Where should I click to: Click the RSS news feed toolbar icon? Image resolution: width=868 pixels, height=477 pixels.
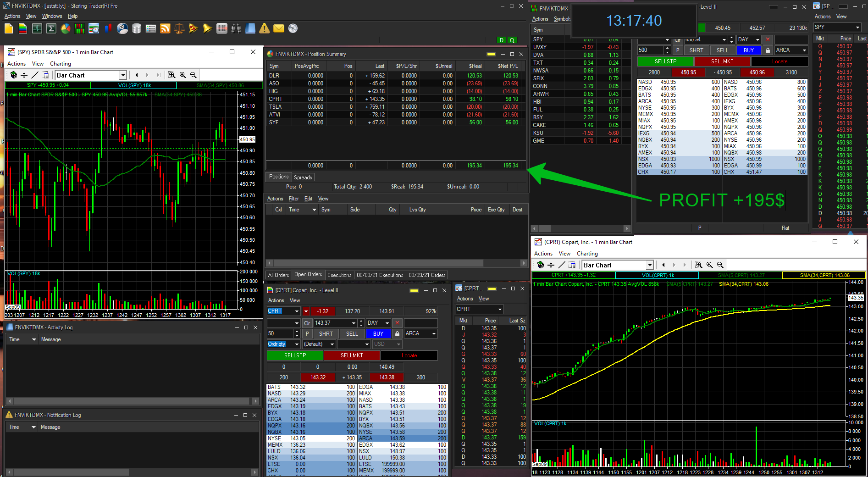[x=165, y=29]
